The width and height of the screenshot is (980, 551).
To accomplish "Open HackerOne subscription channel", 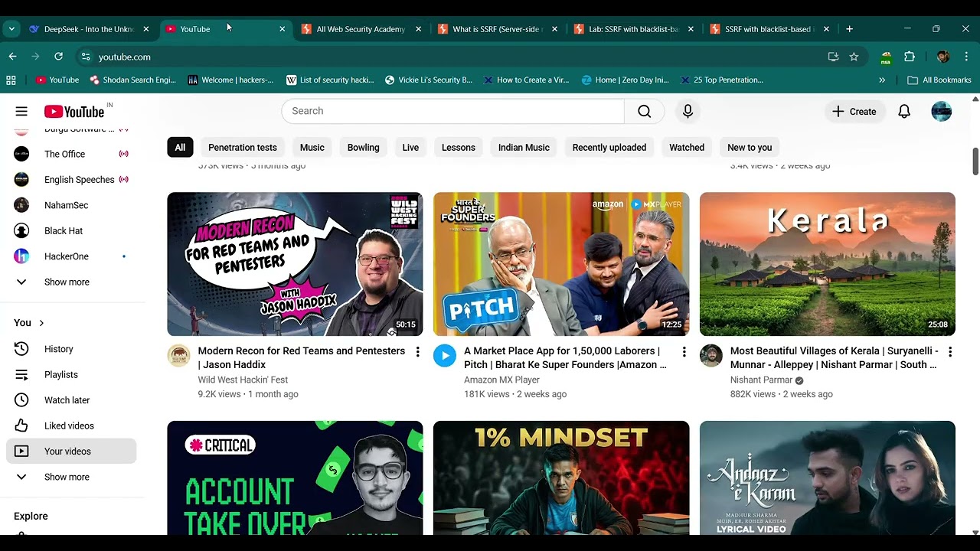I will (71, 256).
